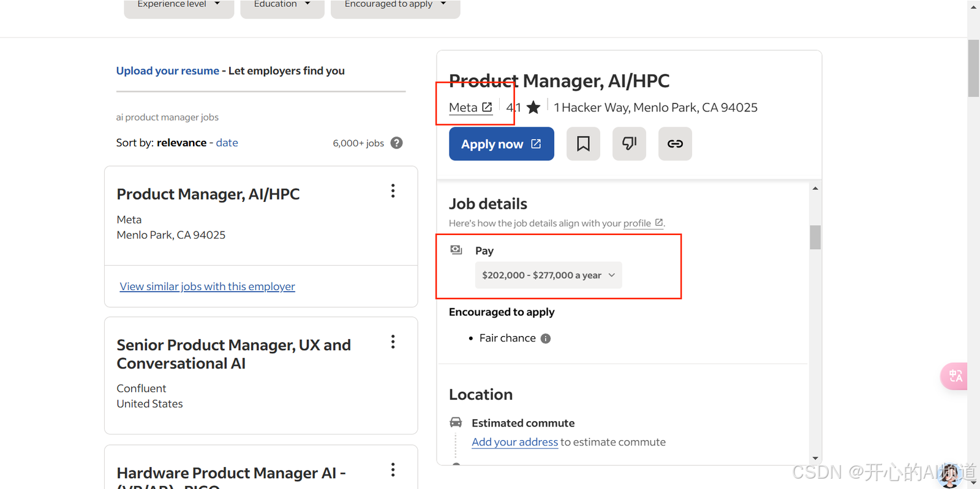
Task: Click the help icon beside 6,000+ jobs
Action: tap(397, 143)
